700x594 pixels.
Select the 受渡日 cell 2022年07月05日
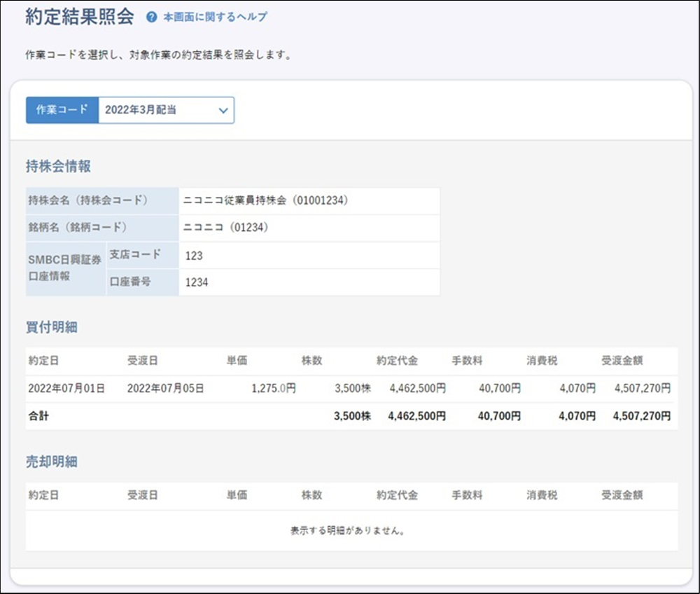coord(165,388)
